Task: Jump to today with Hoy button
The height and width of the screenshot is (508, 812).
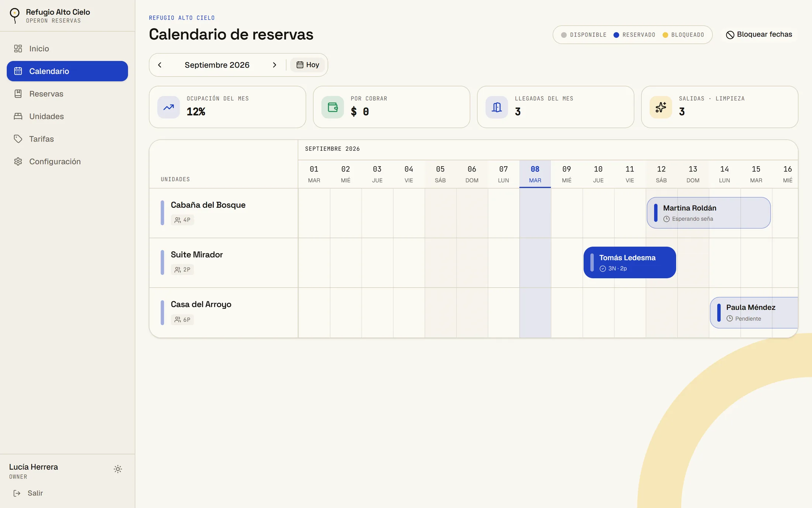Action: (x=307, y=65)
